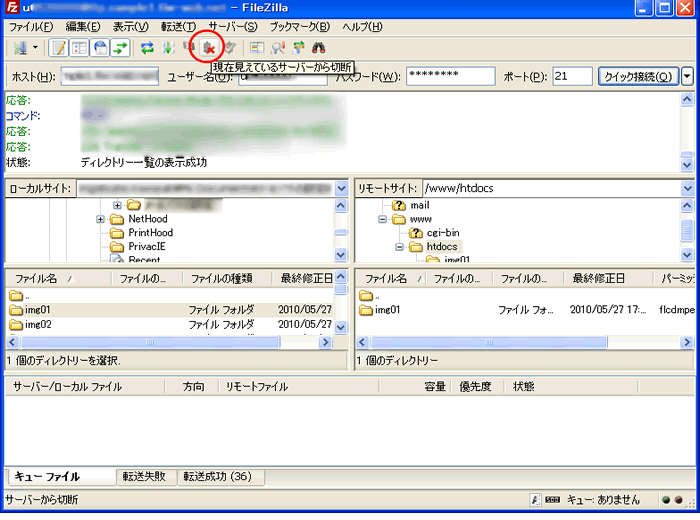
Task: Open the リモートサイト path dropdown
Action: [x=688, y=188]
